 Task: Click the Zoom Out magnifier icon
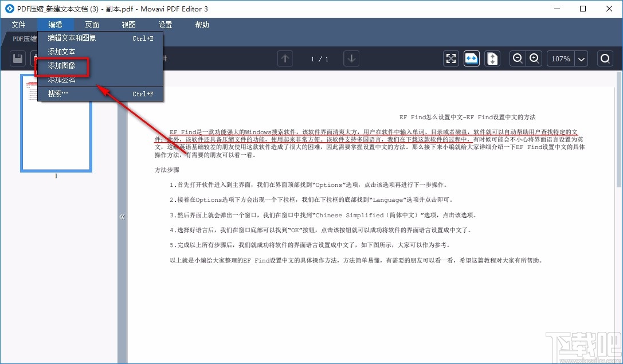point(518,58)
